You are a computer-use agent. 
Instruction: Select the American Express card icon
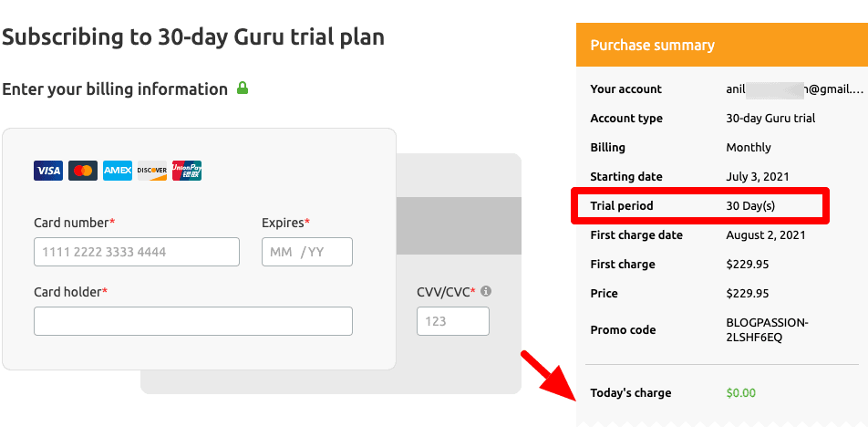click(x=118, y=171)
